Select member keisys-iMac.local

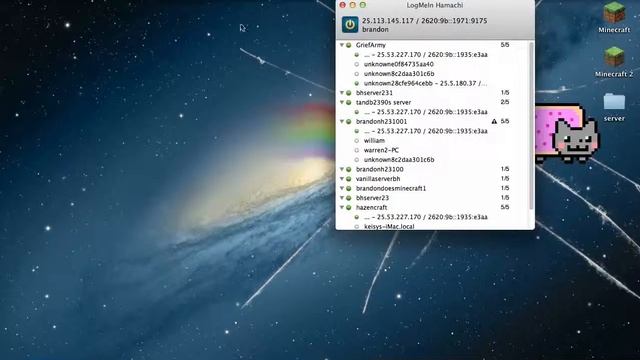click(x=389, y=227)
